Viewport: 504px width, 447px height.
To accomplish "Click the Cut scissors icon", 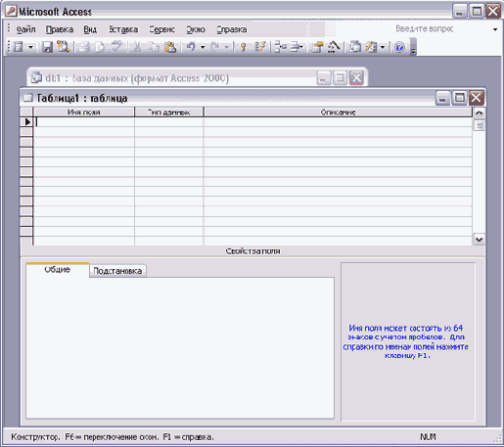I will pos(137,47).
